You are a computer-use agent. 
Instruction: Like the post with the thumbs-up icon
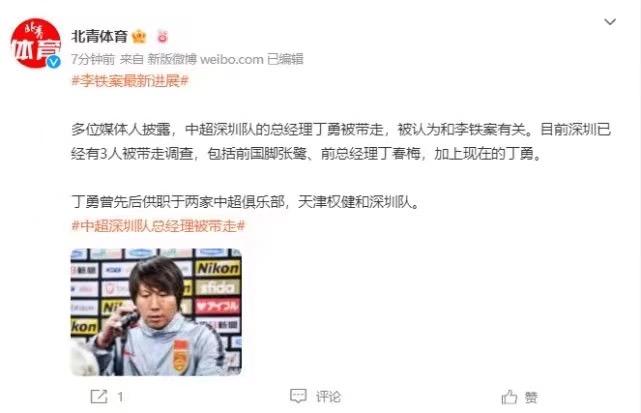tap(509, 397)
